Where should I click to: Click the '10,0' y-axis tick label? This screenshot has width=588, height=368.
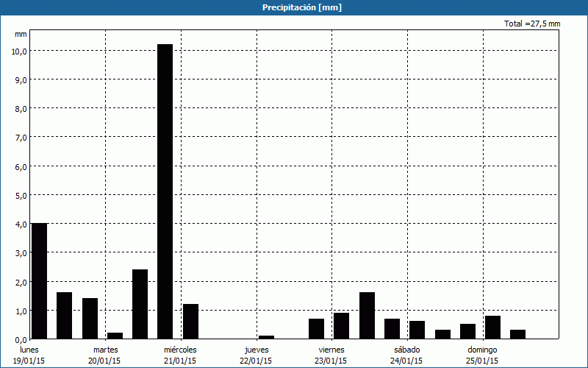pos(18,51)
